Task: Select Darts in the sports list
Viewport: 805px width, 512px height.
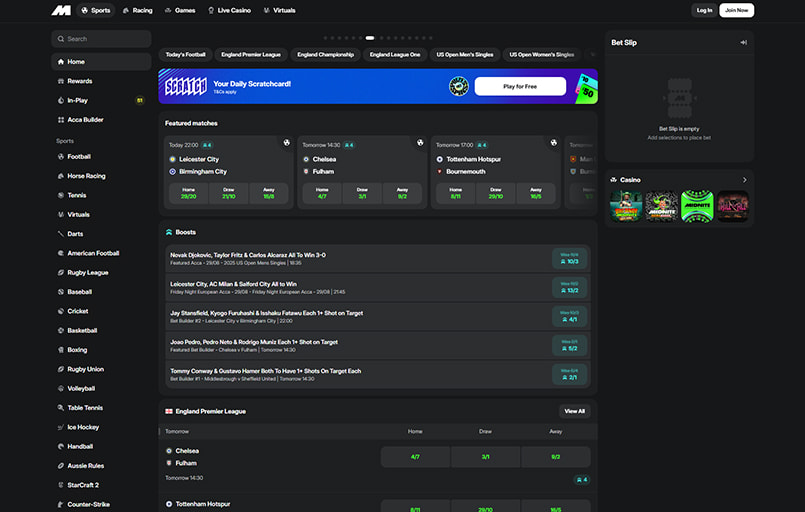Action: click(75, 234)
